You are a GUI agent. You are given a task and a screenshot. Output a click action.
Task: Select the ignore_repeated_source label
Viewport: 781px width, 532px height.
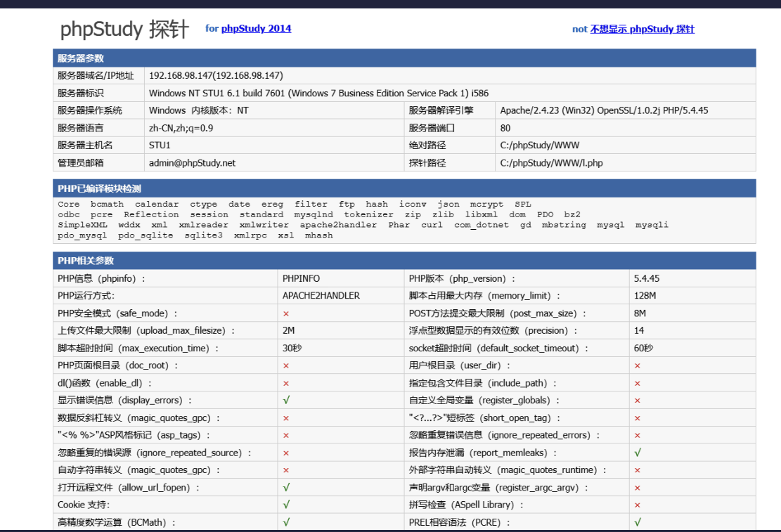pos(155,453)
